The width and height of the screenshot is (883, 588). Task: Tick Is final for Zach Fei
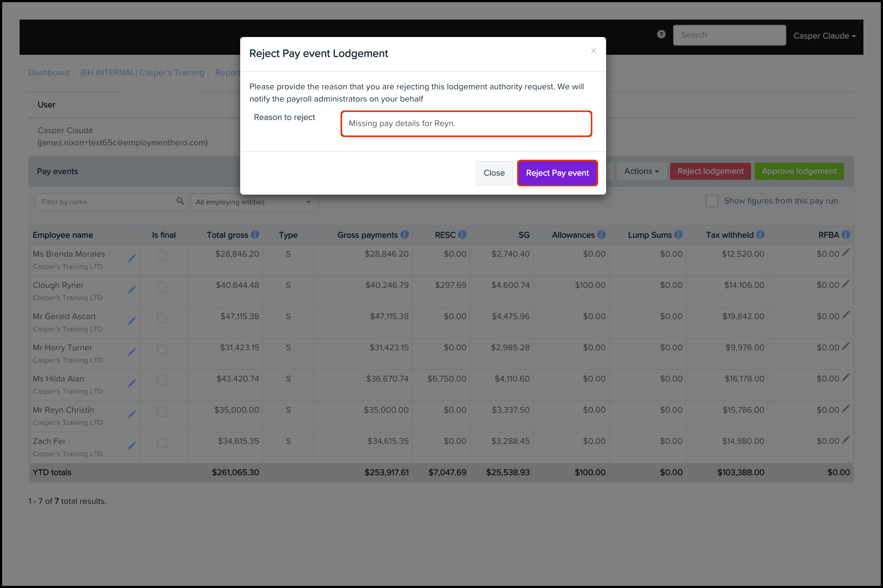pos(162,443)
